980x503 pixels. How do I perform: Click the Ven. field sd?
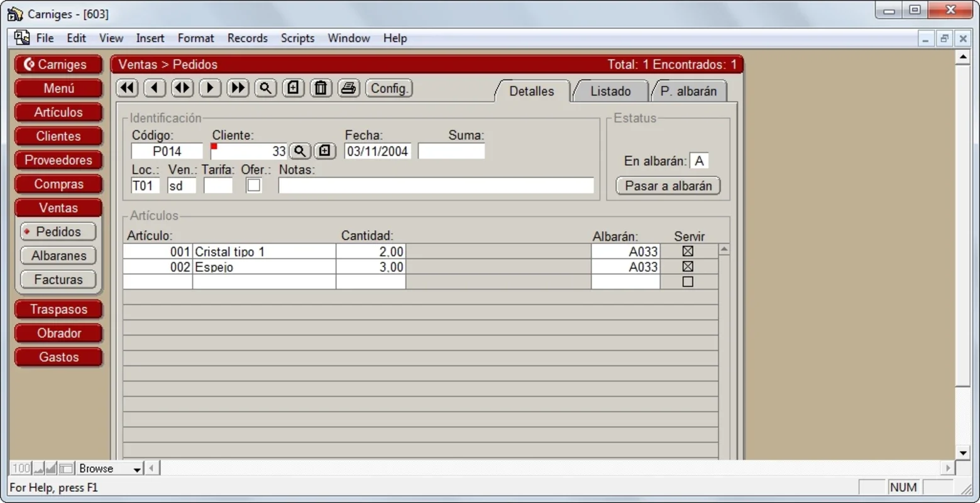182,185
